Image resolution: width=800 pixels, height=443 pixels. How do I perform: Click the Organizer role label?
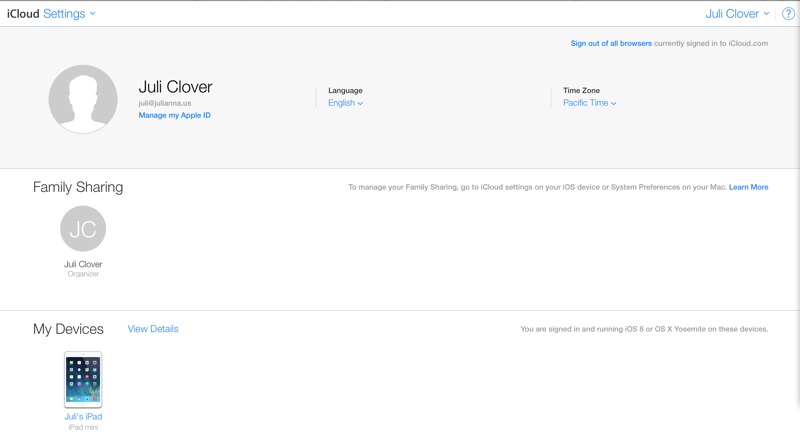83,274
